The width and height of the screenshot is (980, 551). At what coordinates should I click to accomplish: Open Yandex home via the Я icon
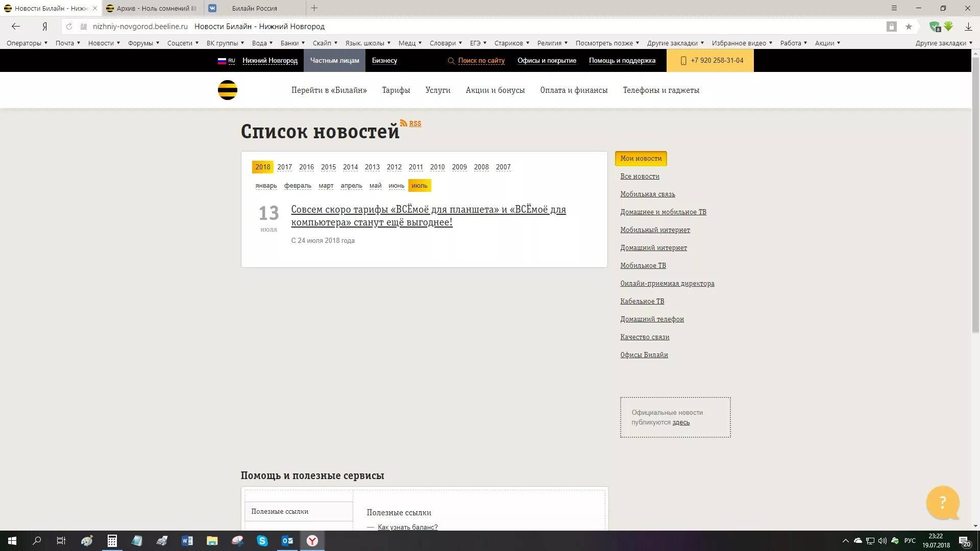(45, 27)
